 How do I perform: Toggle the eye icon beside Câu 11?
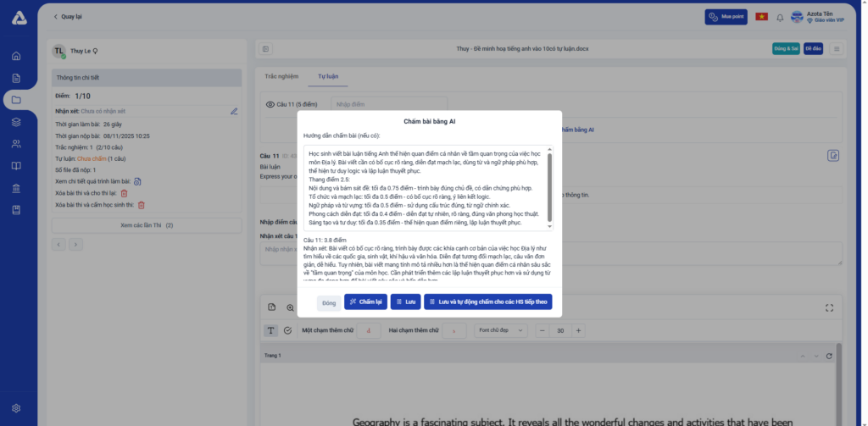click(270, 104)
